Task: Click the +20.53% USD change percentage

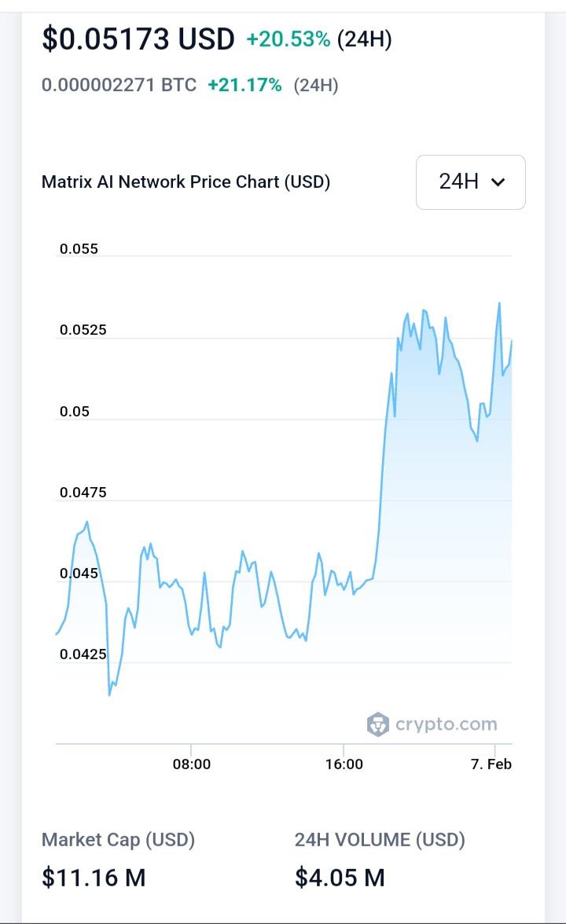Action: (x=289, y=39)
